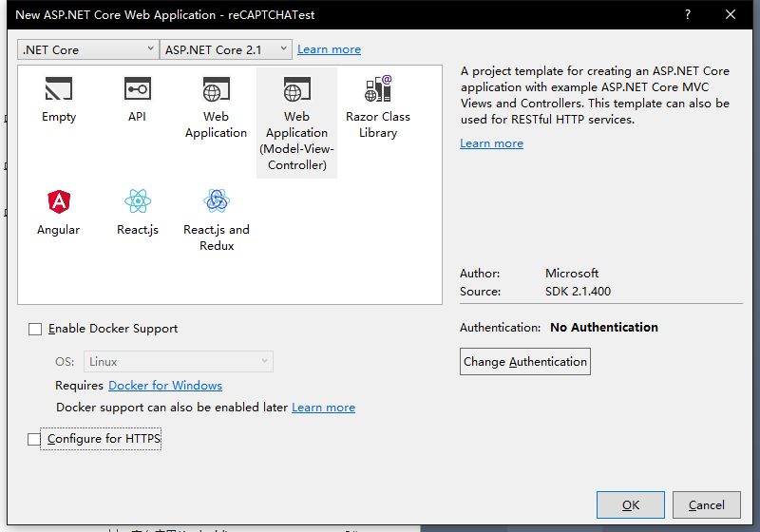Select the Razor Class Library template
Viewport: 760px width, 532px height.
pos(378,90)
